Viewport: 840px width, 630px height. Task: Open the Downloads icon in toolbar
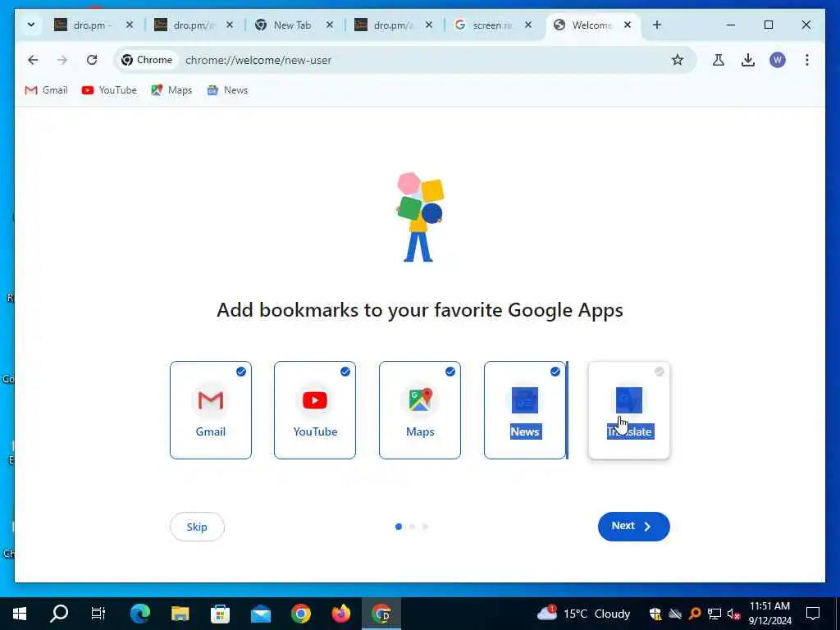coord(748,60)
